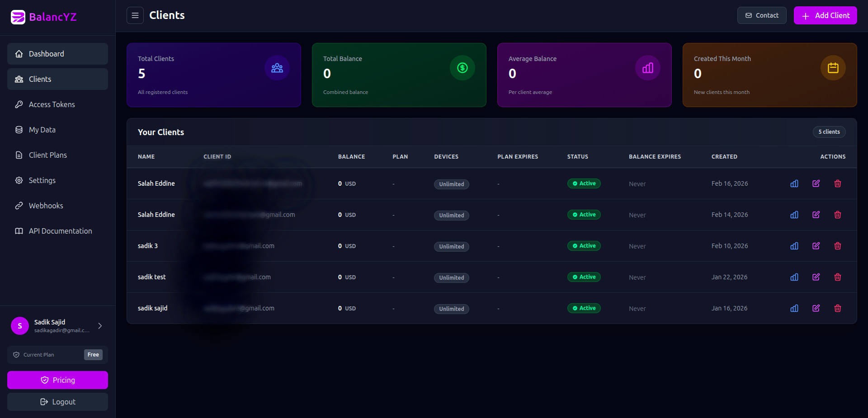The image size is (868, 418).
Task: Open the stats chart for Salah Eddine
Action: tap(794, 183)
